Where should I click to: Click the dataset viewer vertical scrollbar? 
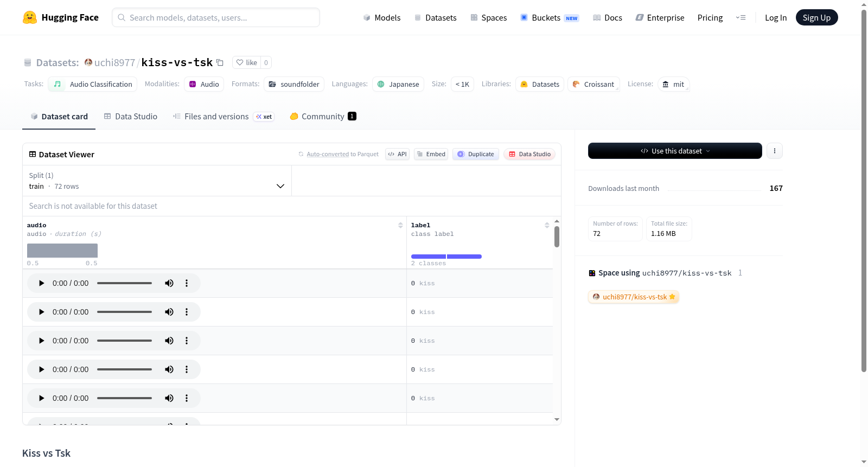(557, 236)
